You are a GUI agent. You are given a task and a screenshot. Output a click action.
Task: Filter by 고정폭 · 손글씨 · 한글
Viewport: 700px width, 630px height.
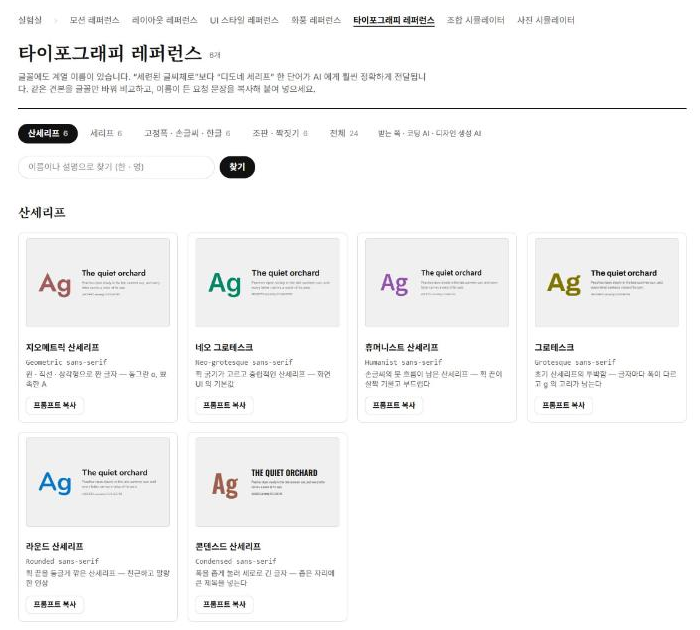point(187,134)
